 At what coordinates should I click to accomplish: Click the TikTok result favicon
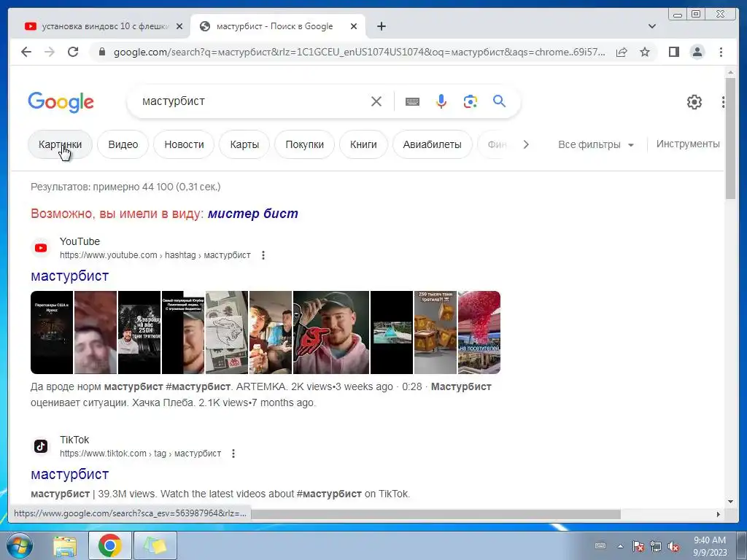pyautogui.click(x=41, y=446)
